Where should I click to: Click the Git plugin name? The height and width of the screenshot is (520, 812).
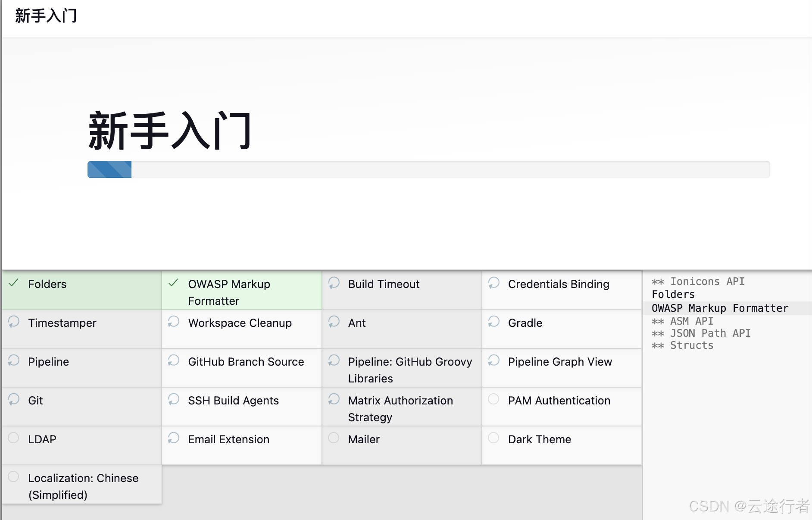point(35,401)
